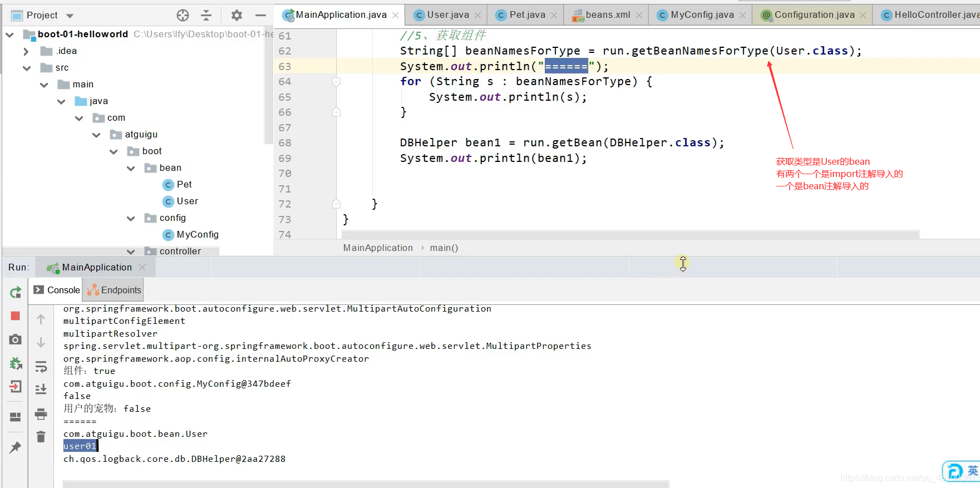Click 'com.atguigu.boot.bean.User' console line
The width and height of the screenshot is (980, 488).
pyautogui.click(x=135, y=434)
